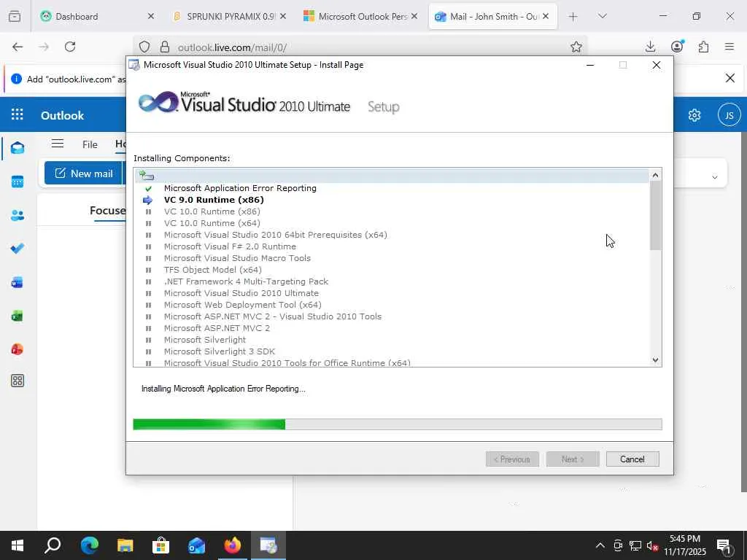The image size is (747, 560).
Task: Open the notification center
Action: point(724,545)
